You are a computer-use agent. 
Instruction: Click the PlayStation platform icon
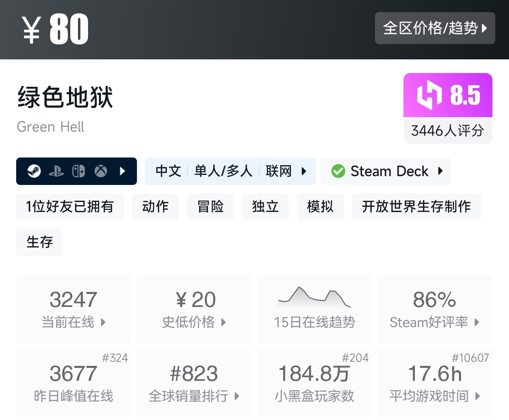56,172
